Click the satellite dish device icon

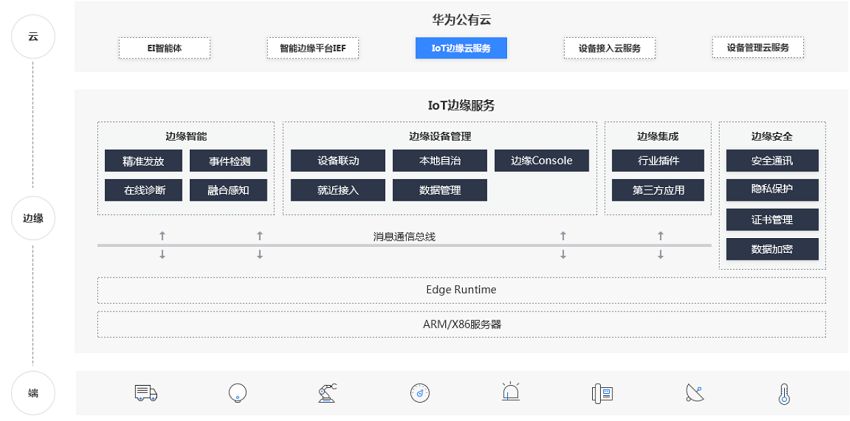coord(694,393)
